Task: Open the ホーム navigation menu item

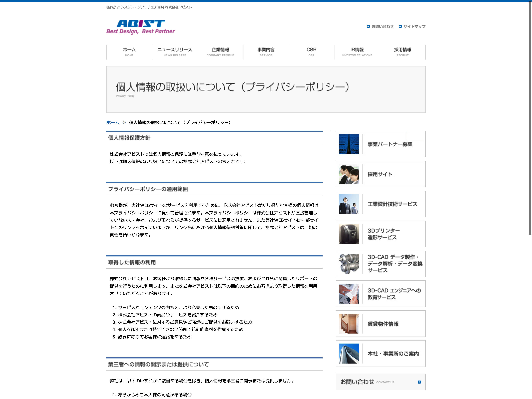Action: pos(129,52)
